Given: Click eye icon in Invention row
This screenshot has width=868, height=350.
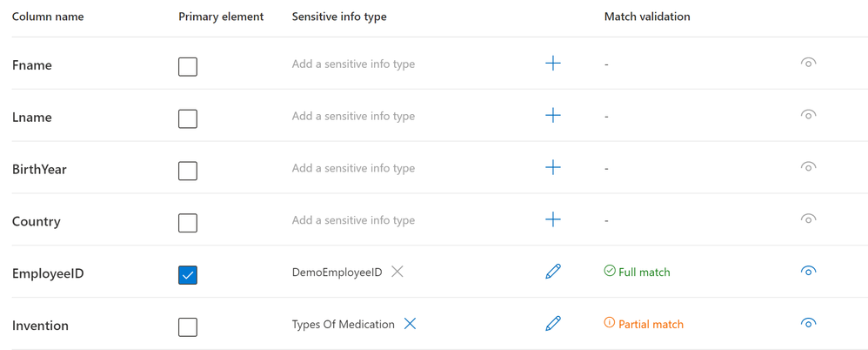Looking at the screenshot, I should click(808, 324).
